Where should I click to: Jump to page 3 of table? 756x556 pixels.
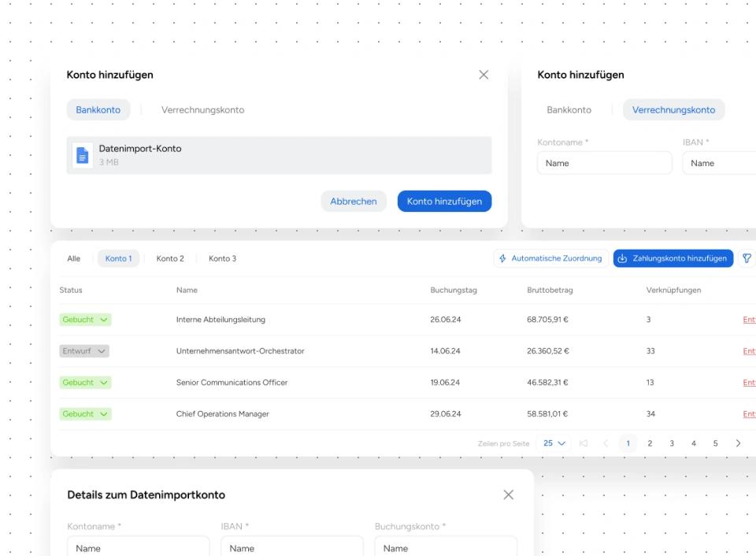[x=672, y=443]
